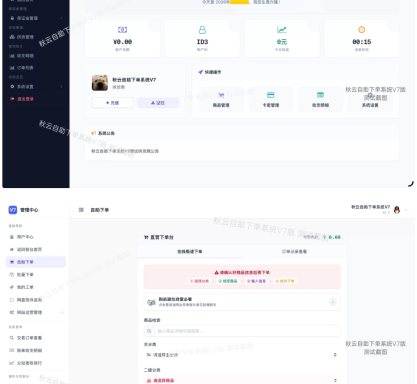Click the V7 logo in the light sidebar
The image size is (417, 384).
tap(13, 210)
